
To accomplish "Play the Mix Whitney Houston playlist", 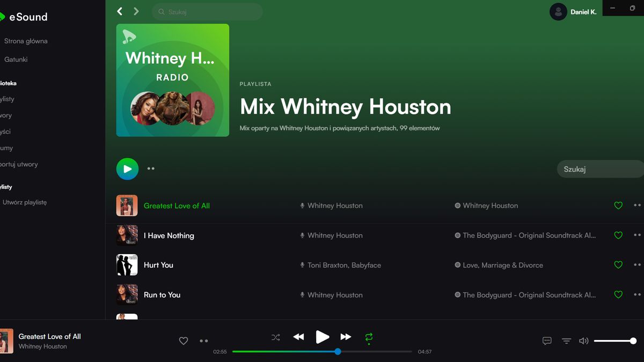I will click(x=127, y=169).
